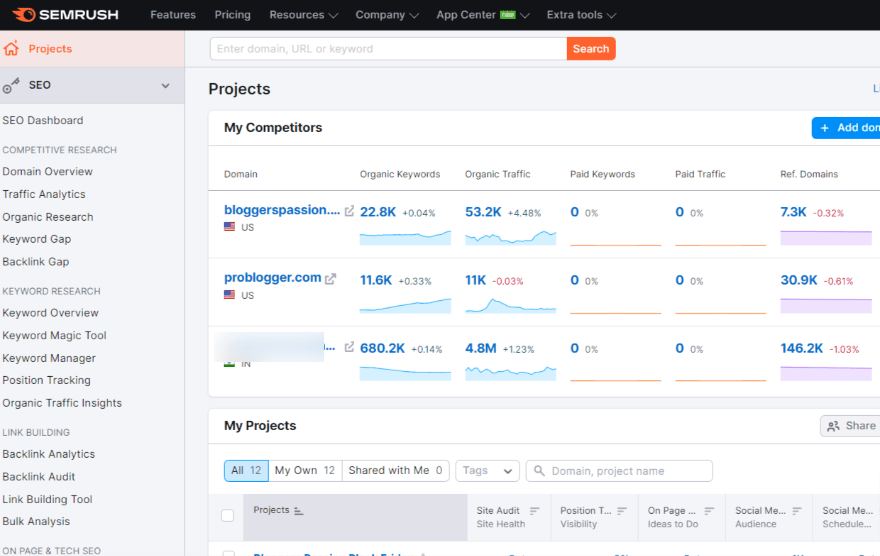
Task: Open Backlink Gap tool
Action: [x=35, y=261]
